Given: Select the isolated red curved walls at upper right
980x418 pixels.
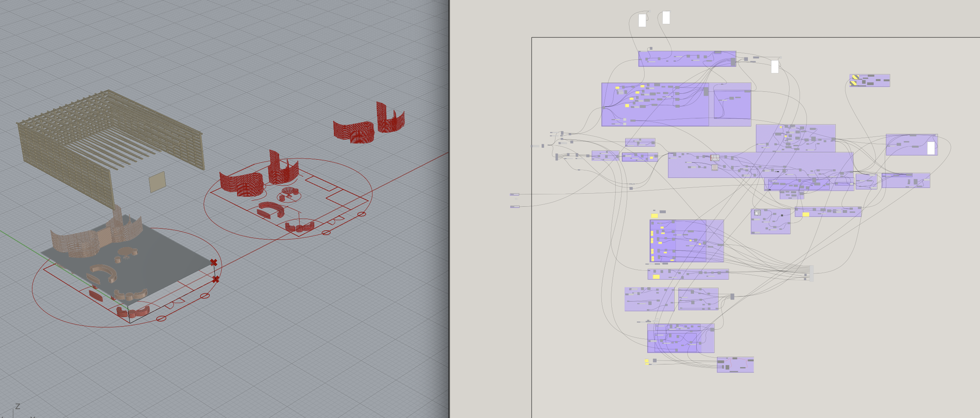Looking at the screenshot, I should pos(368,123).
